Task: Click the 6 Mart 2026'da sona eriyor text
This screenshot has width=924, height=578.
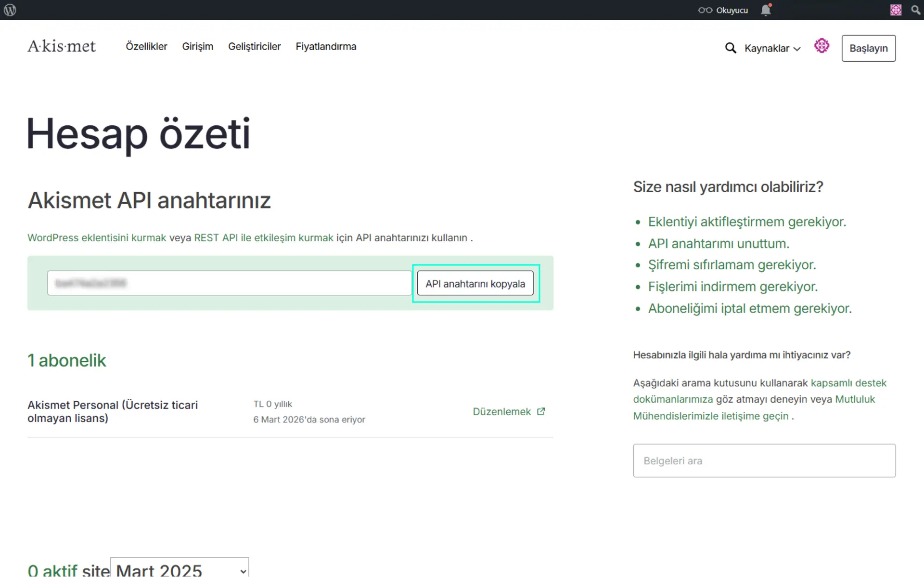Action: (x=309, y=420)
